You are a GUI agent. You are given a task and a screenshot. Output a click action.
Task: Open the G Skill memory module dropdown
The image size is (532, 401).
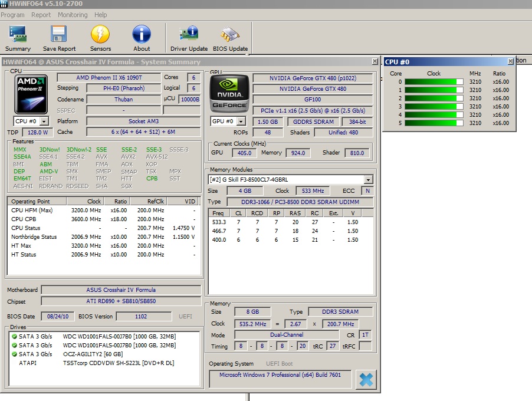[368, 180]
